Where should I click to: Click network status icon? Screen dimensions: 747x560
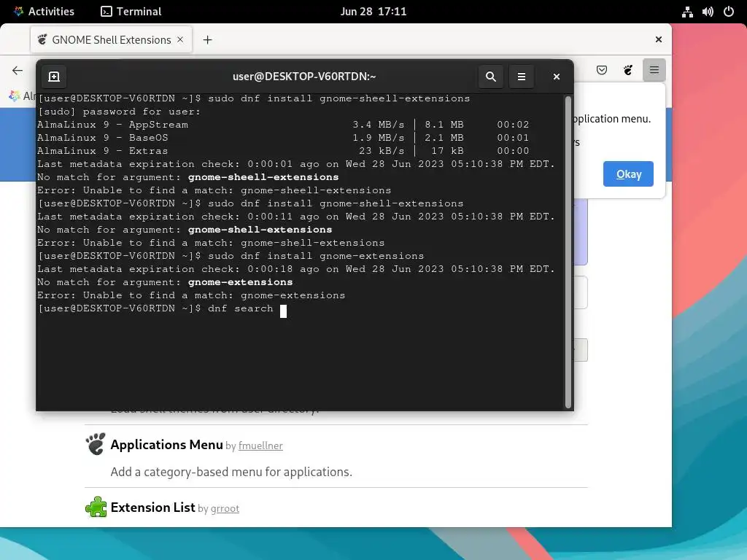coord(687,12)
